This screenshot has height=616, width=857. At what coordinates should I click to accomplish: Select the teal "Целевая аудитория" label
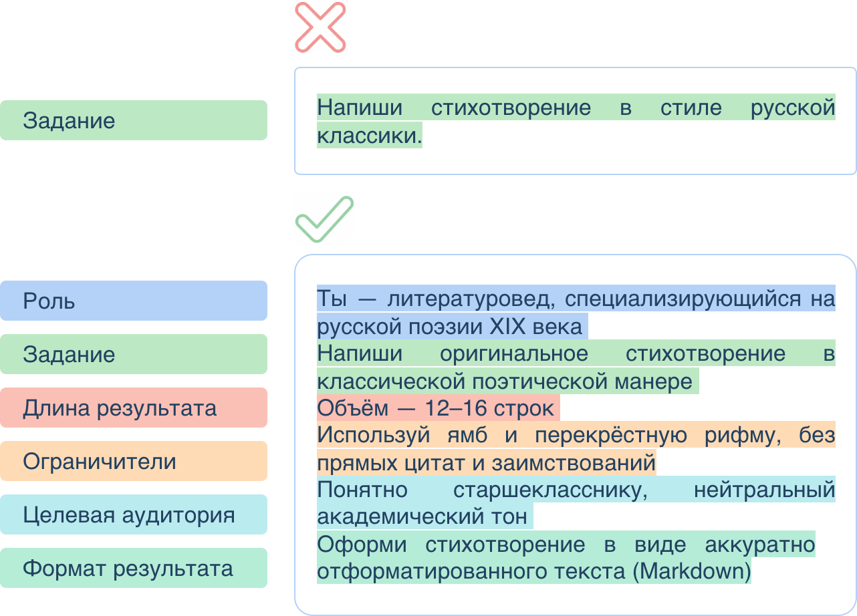[134, 514]
